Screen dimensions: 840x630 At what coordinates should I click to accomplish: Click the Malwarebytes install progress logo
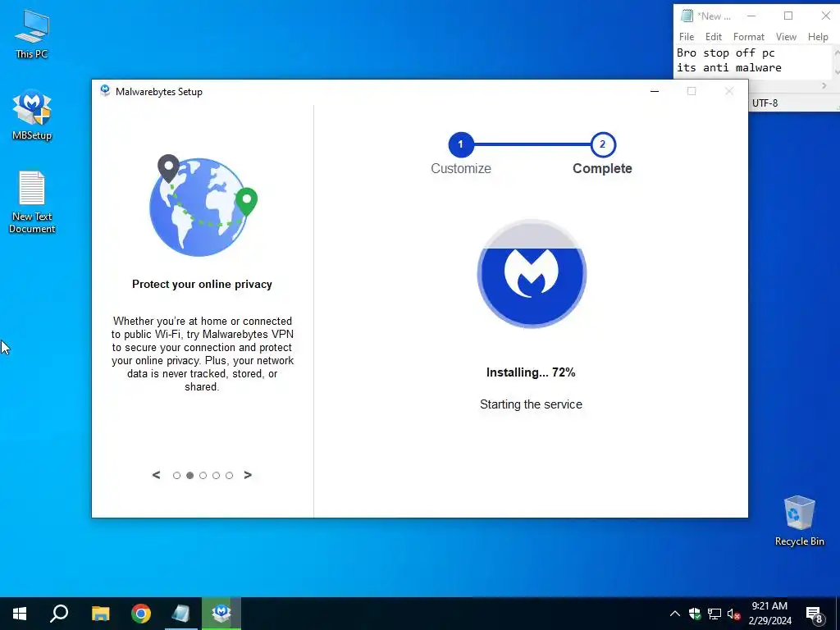point(532,273)
